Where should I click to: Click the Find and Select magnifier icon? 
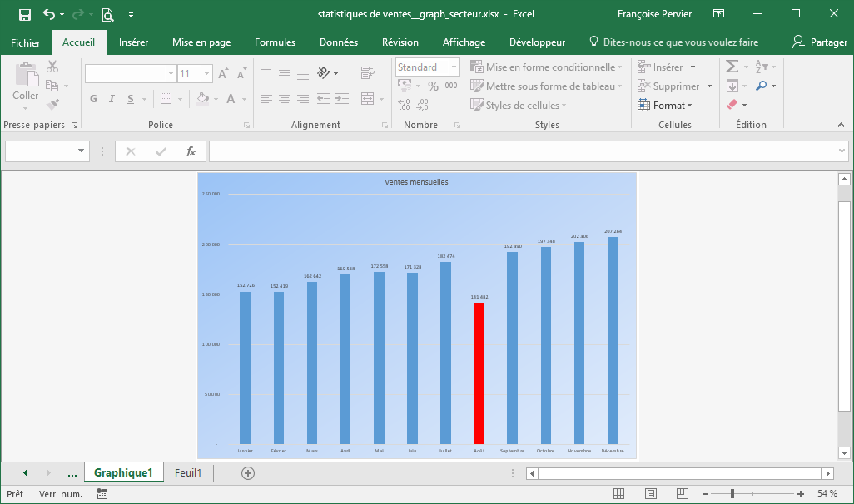pyautogui.click(x=761, y=86)
